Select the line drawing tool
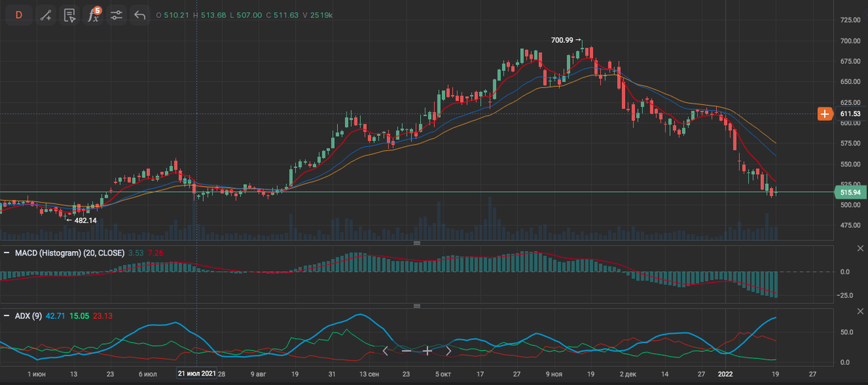Screen dimensions: 868x385 click(x=46, y=14)
